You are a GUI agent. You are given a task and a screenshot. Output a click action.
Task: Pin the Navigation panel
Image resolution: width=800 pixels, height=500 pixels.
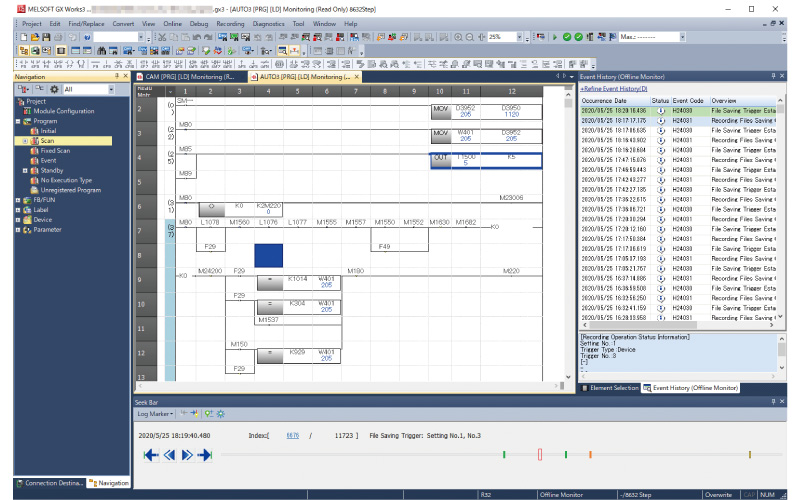tap(116, 76)
